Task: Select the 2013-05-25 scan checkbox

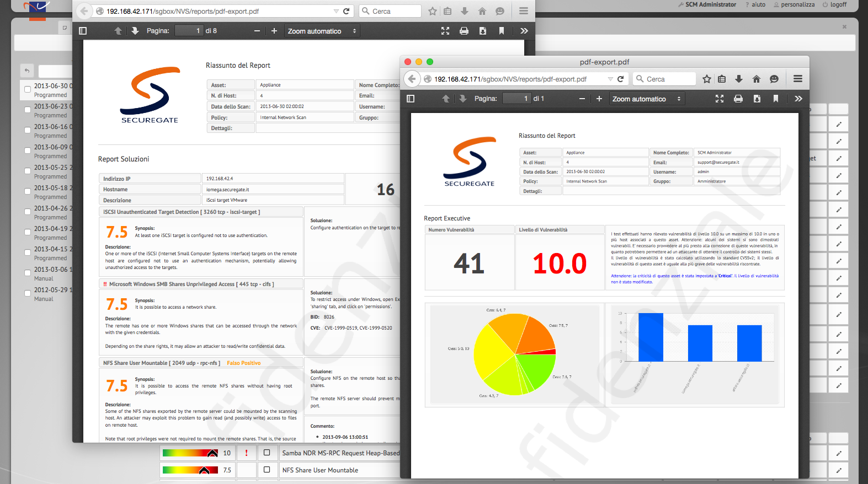Action: tap(28, 170)
